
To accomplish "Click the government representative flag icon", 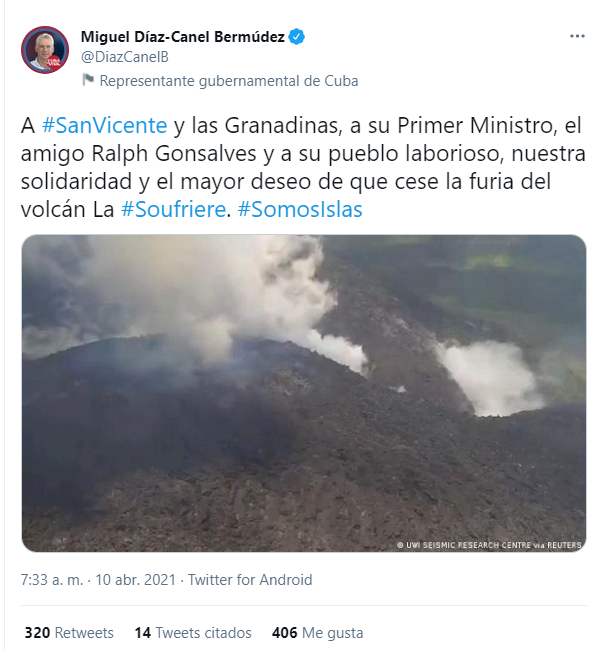I will (x=88, y=80).
